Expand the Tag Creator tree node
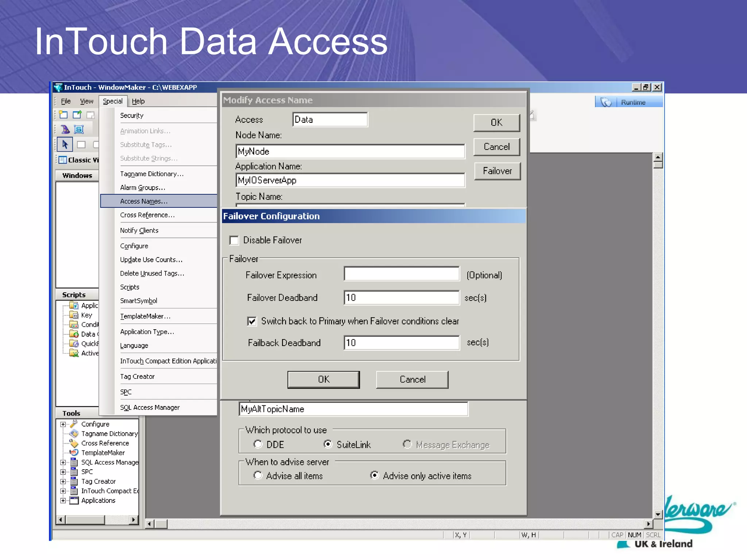747x560 pixels. (63, 481)
